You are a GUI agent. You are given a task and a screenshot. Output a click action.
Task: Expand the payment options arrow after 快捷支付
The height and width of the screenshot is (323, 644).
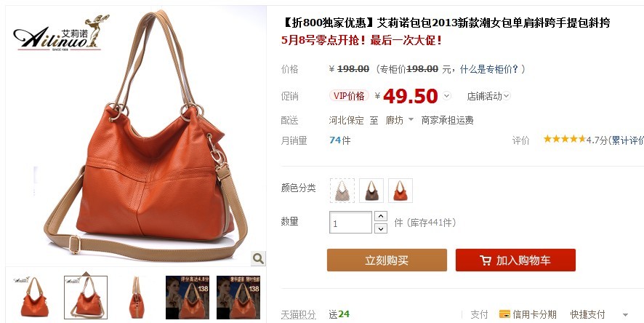625,315
